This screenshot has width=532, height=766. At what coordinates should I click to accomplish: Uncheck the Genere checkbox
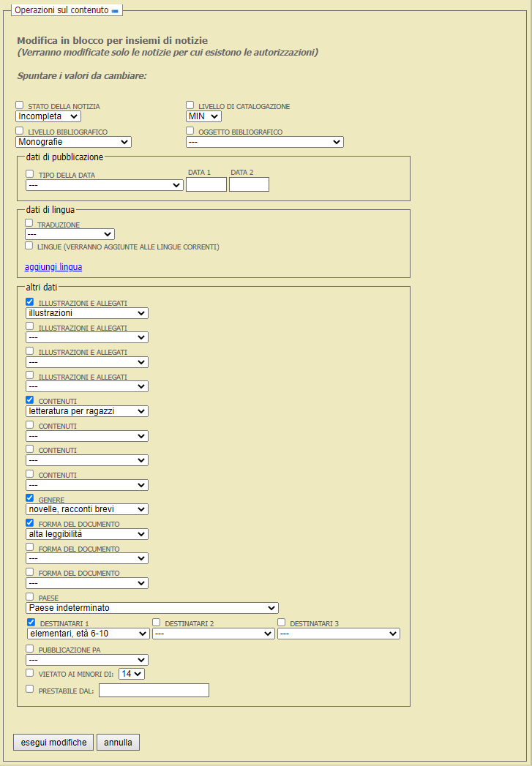30,498
